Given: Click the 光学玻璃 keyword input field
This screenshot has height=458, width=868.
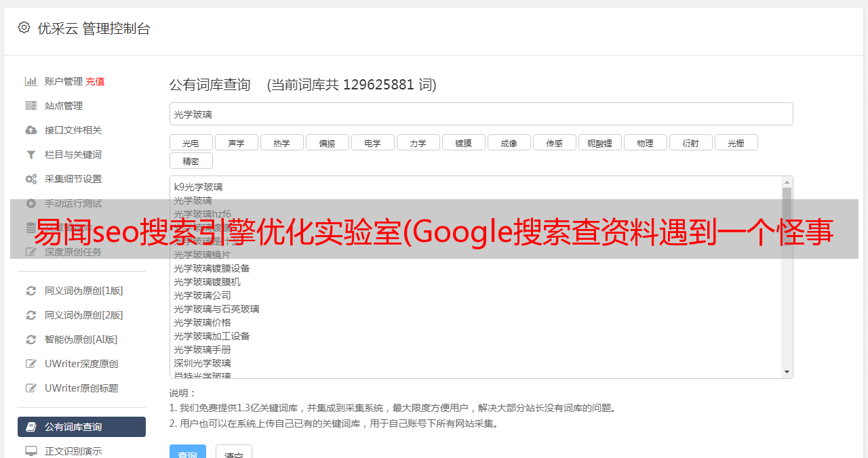Looking at the screenshot, I should pyautogui.click(x=481, y=114).
